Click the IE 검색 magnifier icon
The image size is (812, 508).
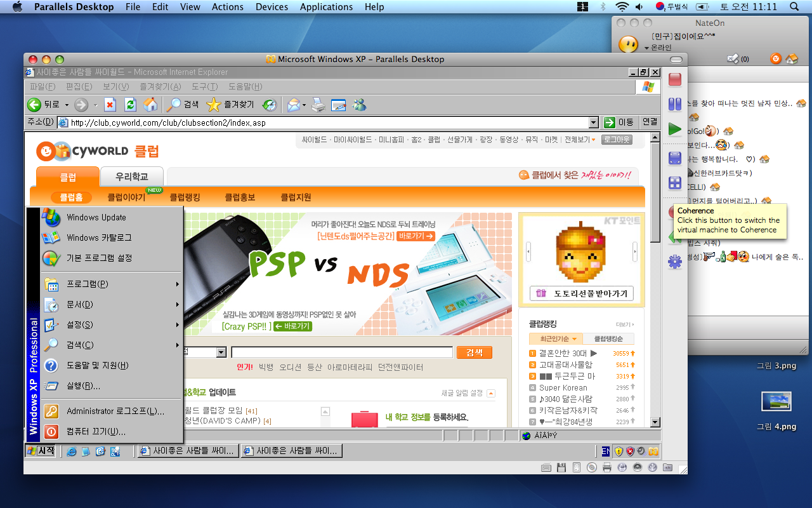point(174,105)
